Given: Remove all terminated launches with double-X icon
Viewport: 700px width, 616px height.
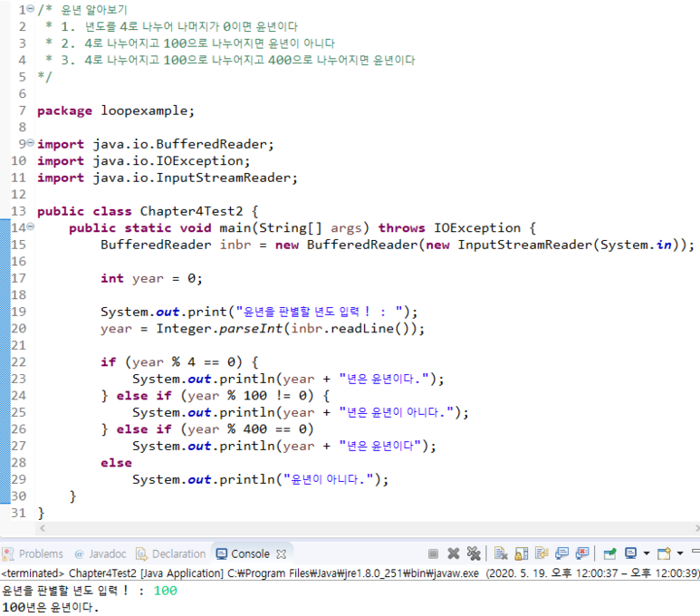Looking at the screenshot, I should coord(474,553).
